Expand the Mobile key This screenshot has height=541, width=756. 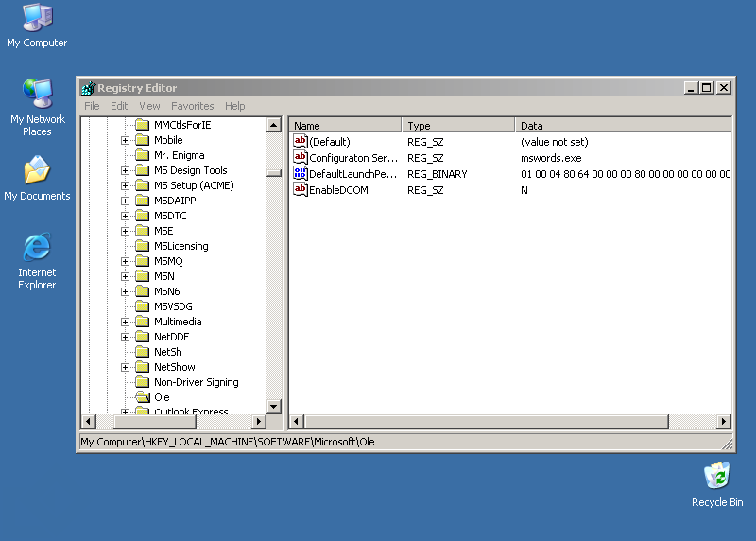126,140
